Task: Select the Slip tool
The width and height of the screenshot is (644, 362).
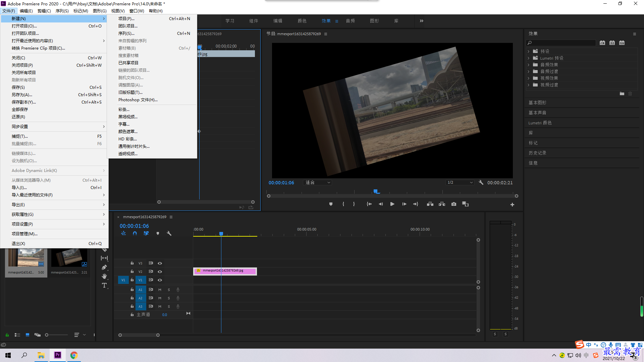Action: point(104,258)
